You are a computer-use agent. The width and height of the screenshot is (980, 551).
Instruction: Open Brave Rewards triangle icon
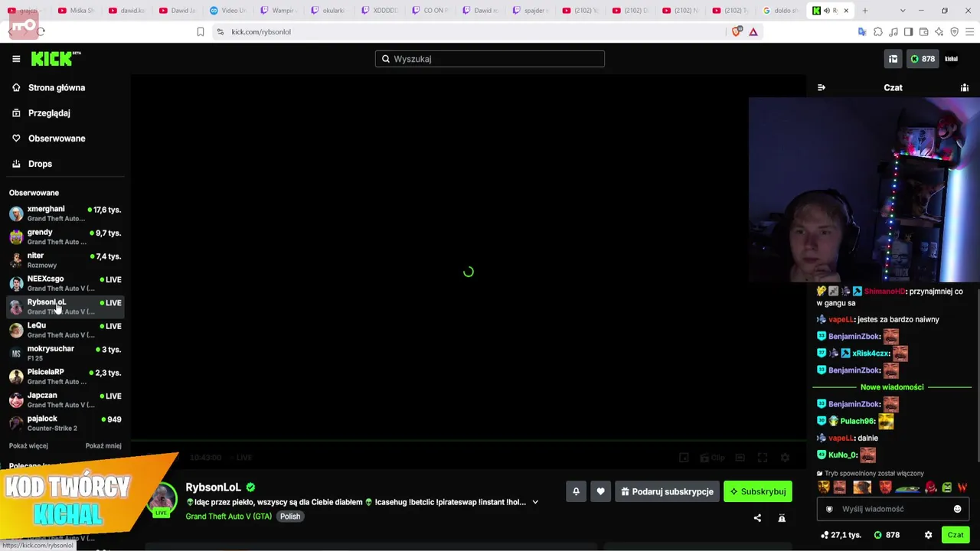click(x=753, y=31)
